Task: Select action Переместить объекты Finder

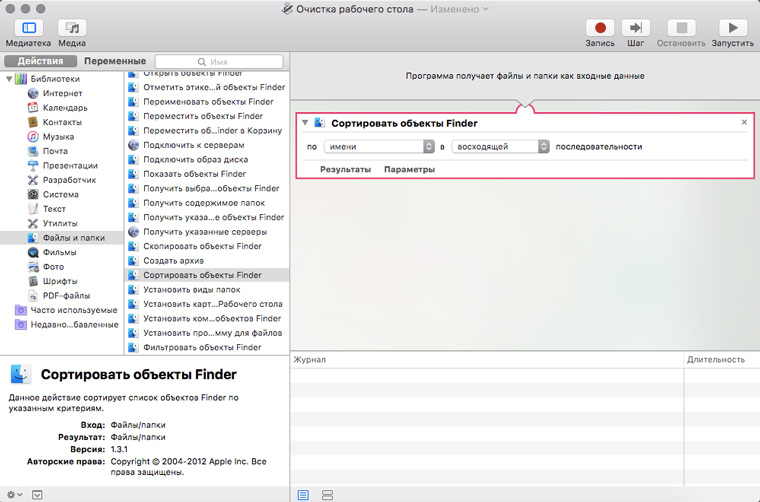Action: (207, 116)
